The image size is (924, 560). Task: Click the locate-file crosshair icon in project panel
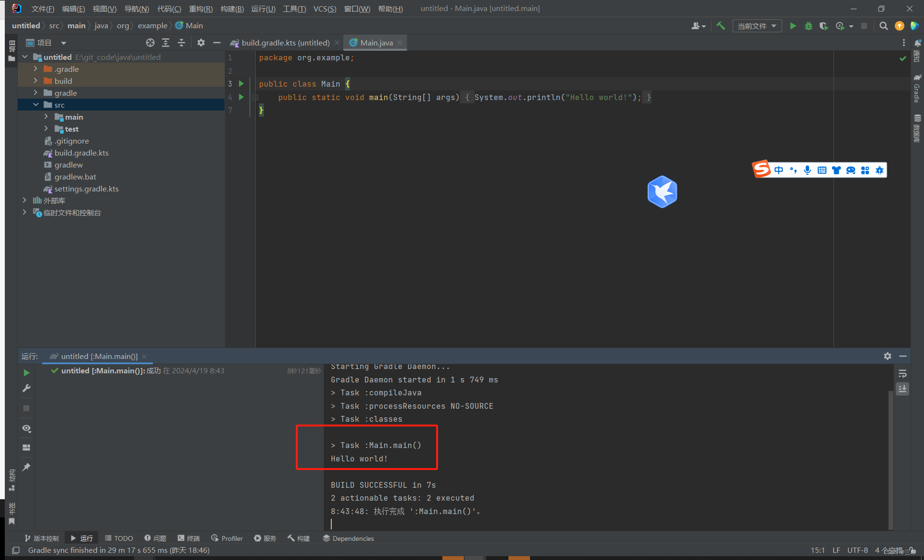pyautogui.click(x=150, y=43)
